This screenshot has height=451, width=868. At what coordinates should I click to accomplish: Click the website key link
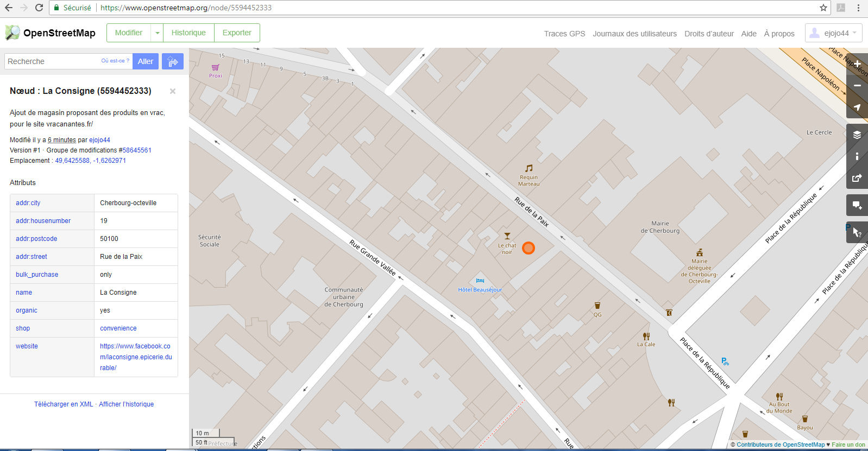click(27, 346)
